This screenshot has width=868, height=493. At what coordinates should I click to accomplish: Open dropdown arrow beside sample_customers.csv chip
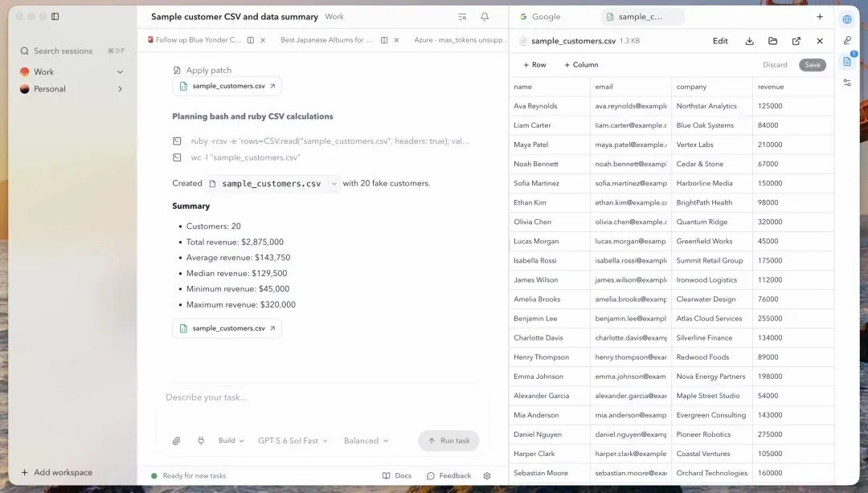pyautogui.click(x=334, y=184)
